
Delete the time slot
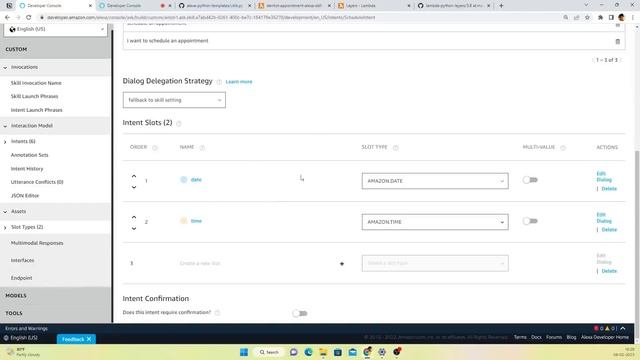click(609, 230)
